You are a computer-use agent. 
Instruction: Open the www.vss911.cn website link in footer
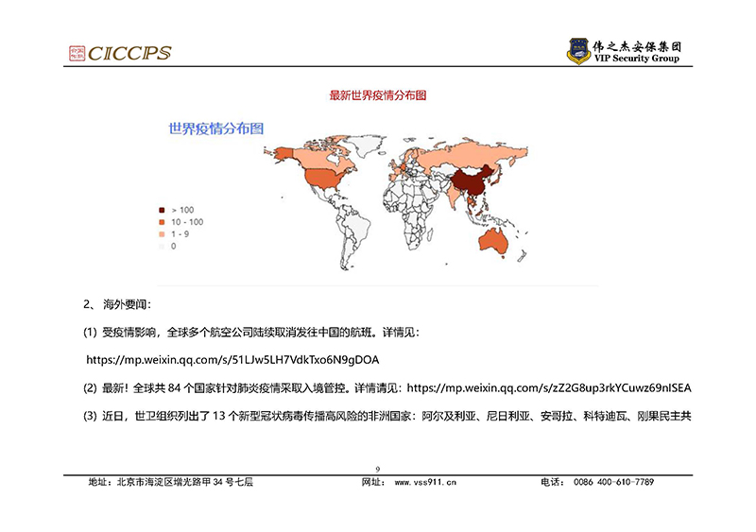[425, 482]
